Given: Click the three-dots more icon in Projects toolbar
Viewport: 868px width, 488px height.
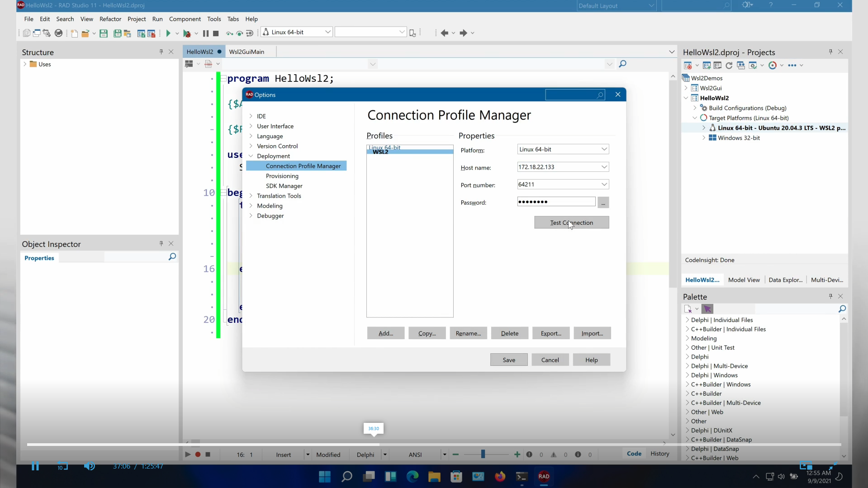Looking at the screenshot, I should 792,66.
